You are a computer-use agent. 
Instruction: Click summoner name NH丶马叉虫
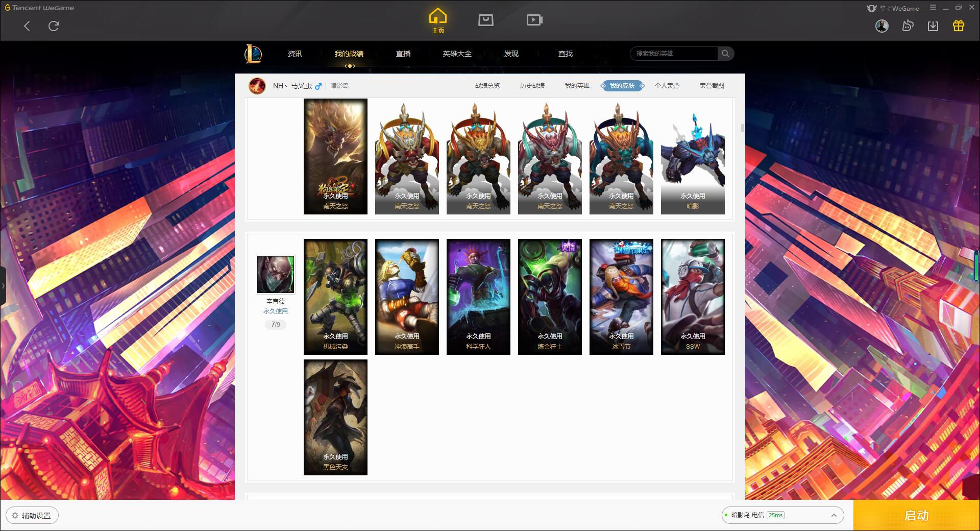(x=292, y=86)
